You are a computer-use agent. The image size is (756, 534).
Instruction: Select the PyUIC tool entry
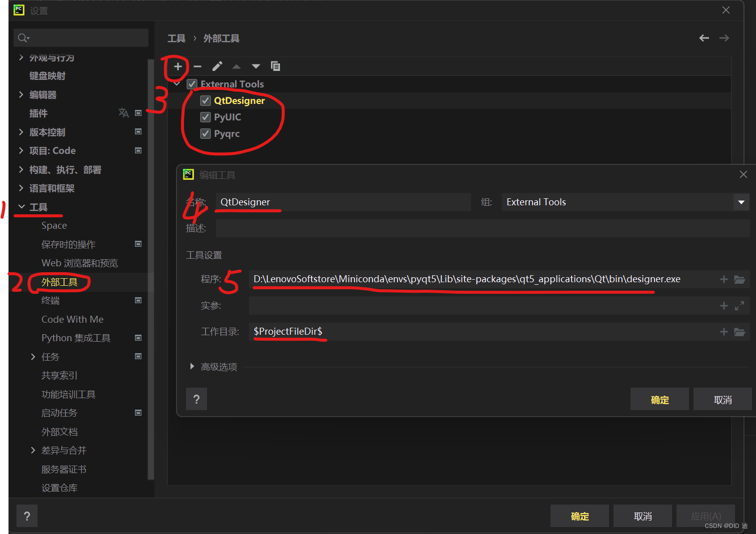(227, 117)
